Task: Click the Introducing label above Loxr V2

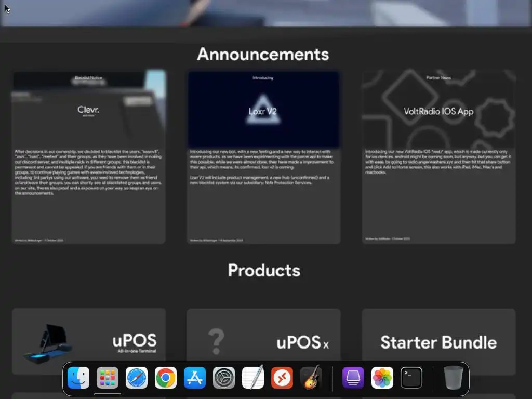Action: 263,78
